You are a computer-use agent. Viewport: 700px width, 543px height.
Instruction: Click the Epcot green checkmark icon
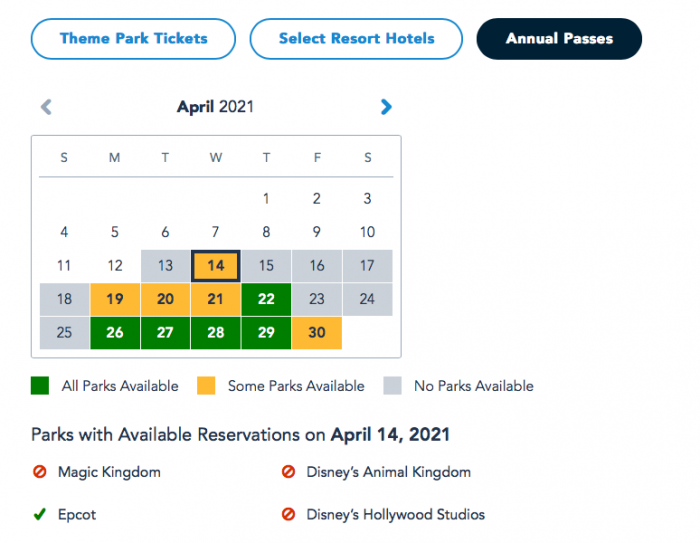39,515
